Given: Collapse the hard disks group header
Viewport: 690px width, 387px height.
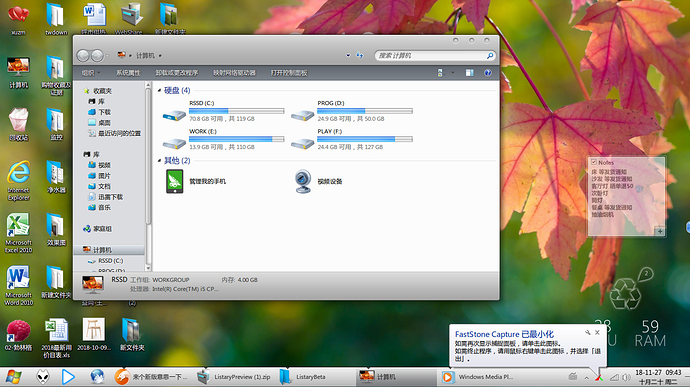Looking at the screenshot, I should point(177,90).
